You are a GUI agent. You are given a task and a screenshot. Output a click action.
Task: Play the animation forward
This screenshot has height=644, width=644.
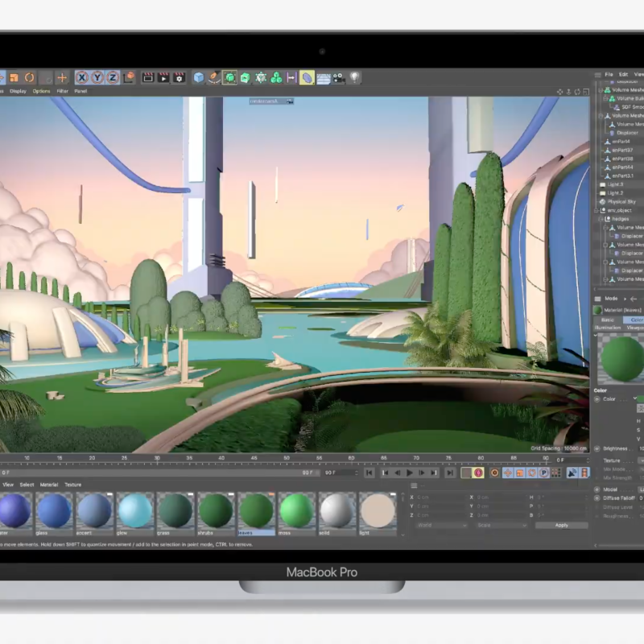[410, 473]
